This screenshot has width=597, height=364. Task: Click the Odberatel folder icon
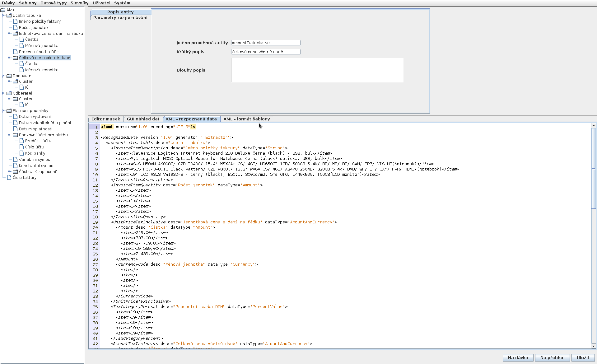point(9,93)
